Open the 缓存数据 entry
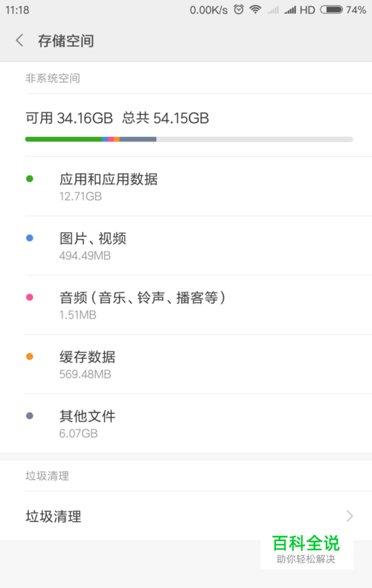Screen dimensions: 372x588 [x=186, y=364]
